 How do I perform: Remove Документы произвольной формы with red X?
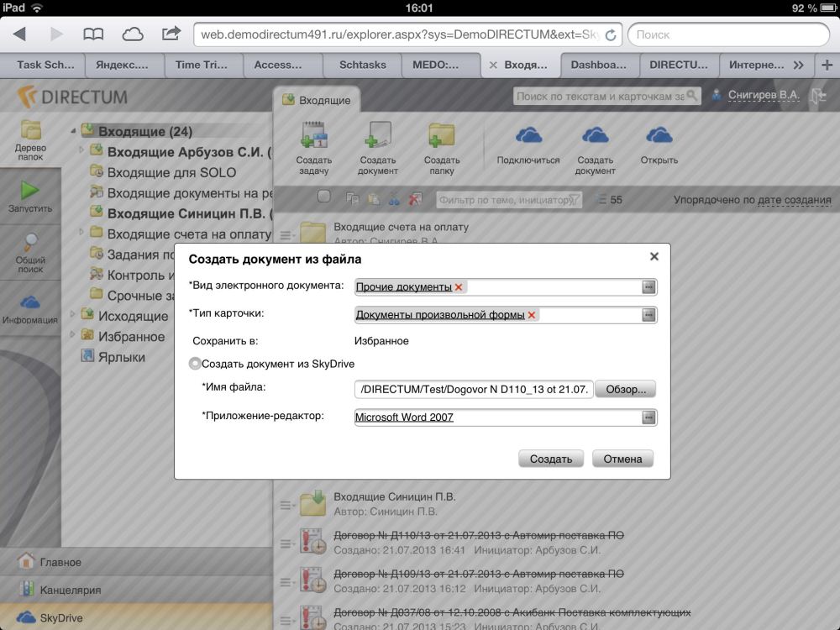[532, 315]
